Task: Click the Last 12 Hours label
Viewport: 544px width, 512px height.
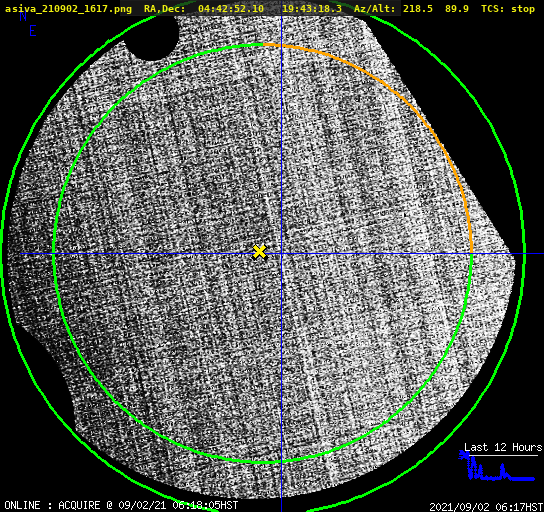Action: [x=503, y=447]
